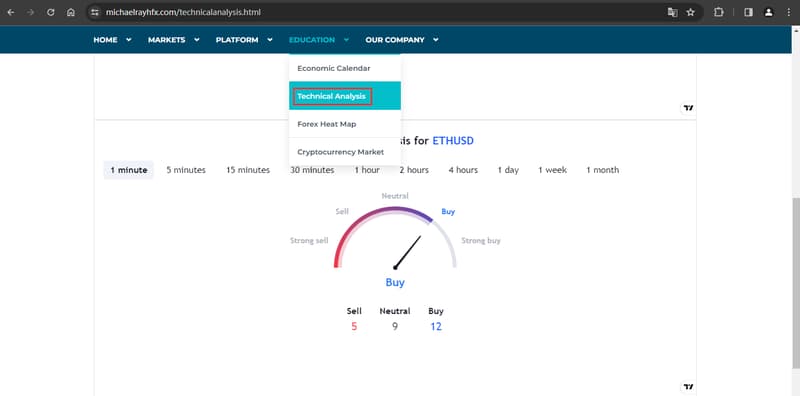Open the profile avatar icon
The width and height of the screenshot is (800, 396).
pos(768,12)
